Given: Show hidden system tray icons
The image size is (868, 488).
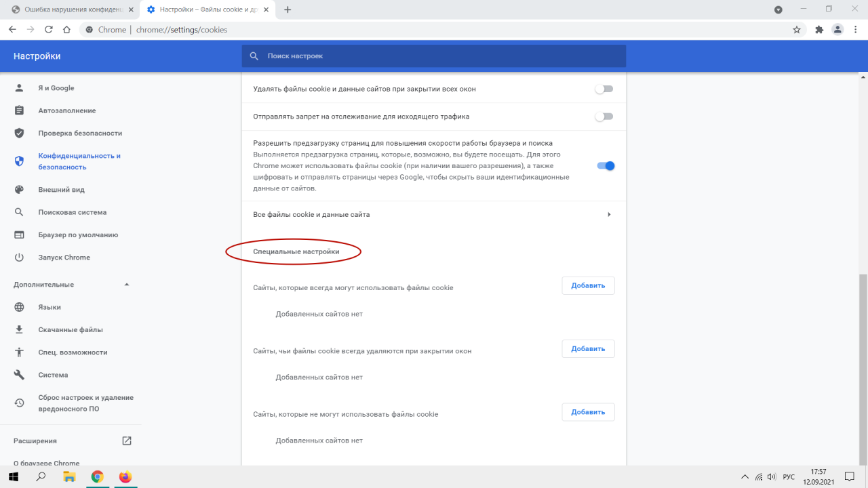Looking at the screenshot, I should point(745,476).
